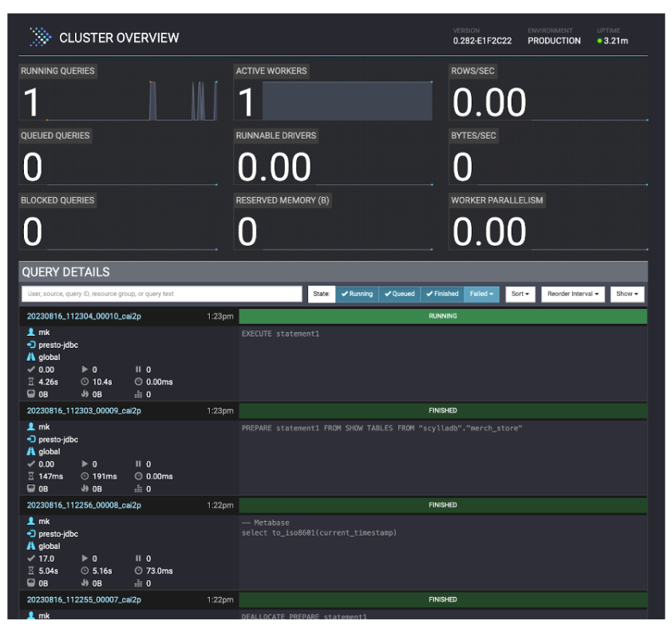Click the PRODUCTION environment label
Viewport: 672px width, 624px height.
554,41
